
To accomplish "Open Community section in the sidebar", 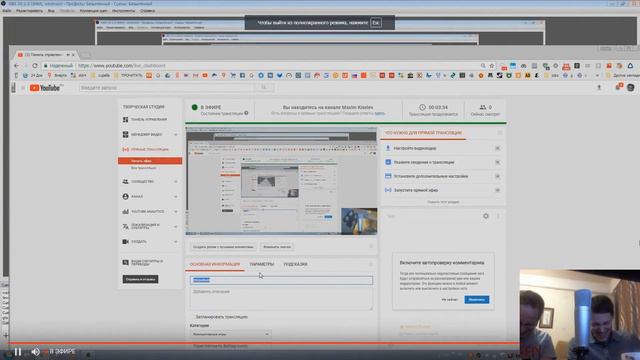I will point(138,181).
